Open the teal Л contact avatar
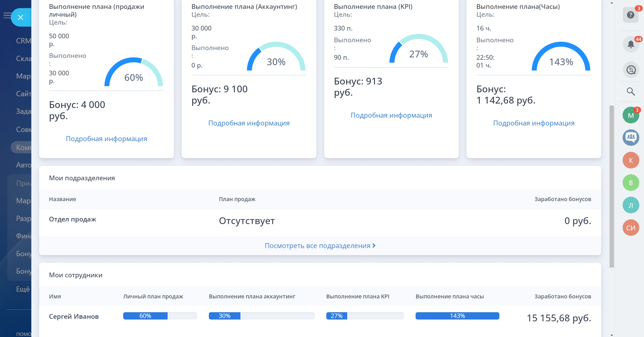 (631, 205)
